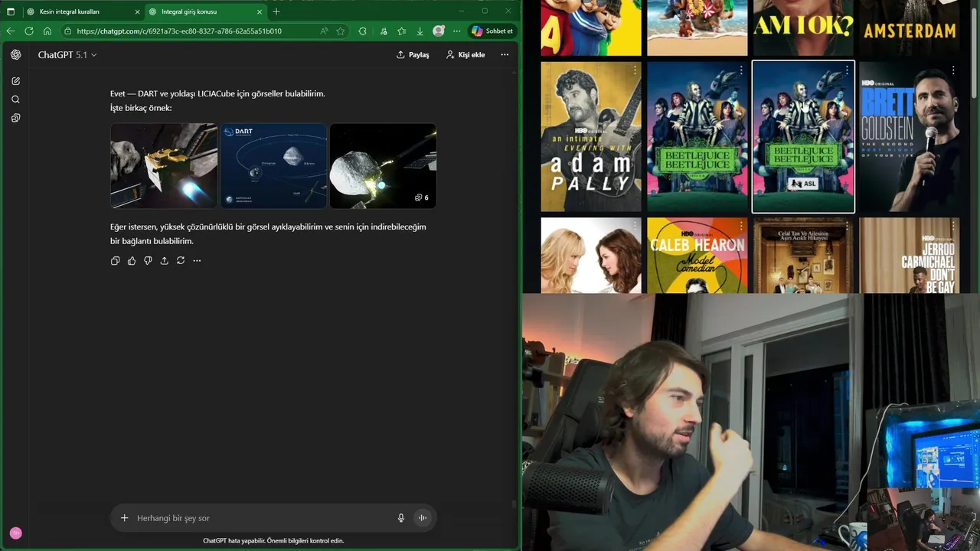
Task: Open the user profile avatar in sidebar
Action: 16,533
